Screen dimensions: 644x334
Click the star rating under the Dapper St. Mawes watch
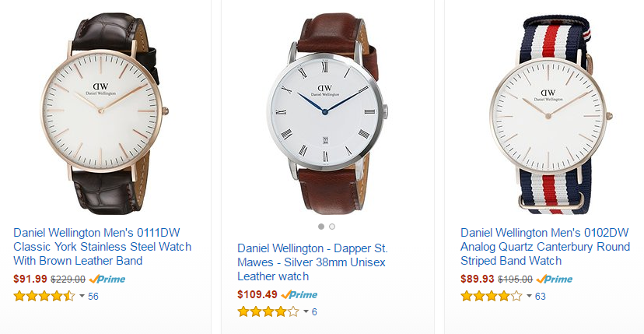(x=268, y=311)
